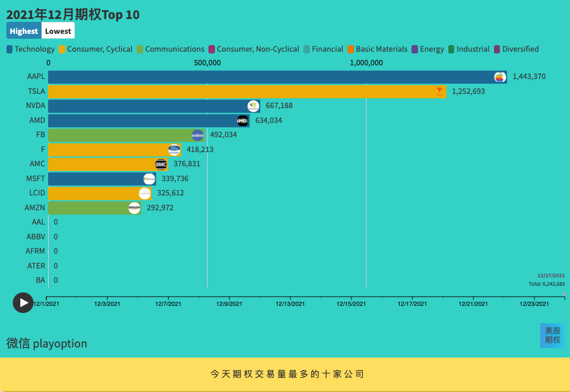Viewport: 570px width, 392px height.
Task: Click the 美股期权 badge
Action: click(553, 335)
